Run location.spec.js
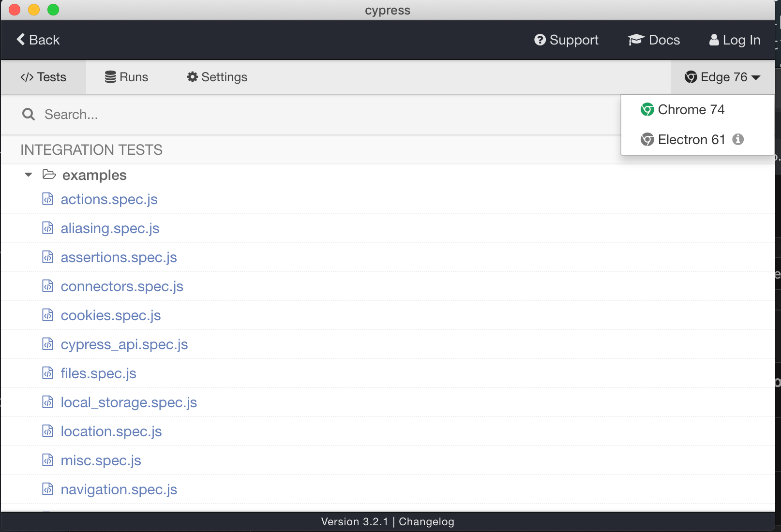This screenshot has width=781, height=532. click(111, 431)
